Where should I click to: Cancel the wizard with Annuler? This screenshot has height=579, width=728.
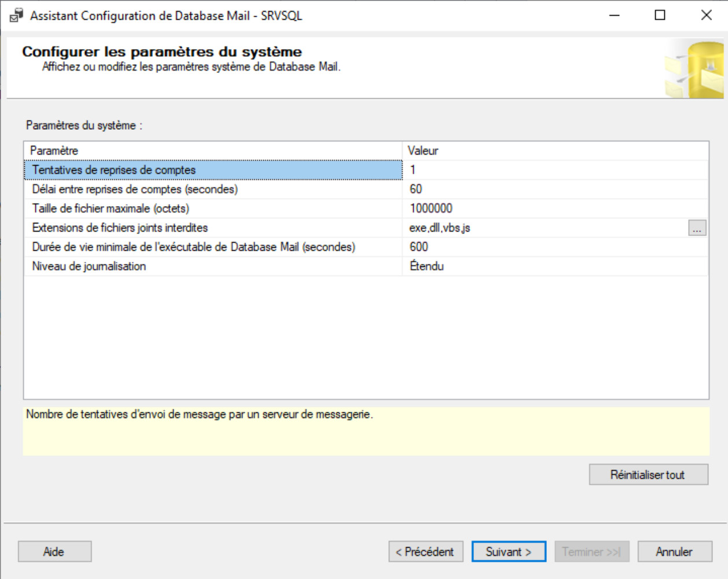coord(674,552)
